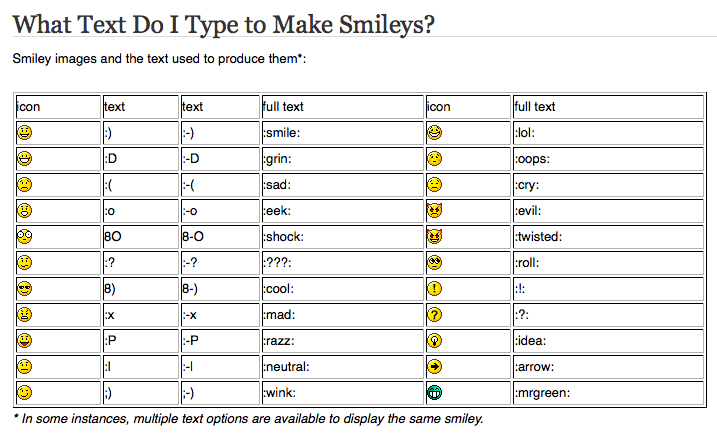Image resolution: width=717 pixels, height=441 pixels.
Task: Click the lol laughing smiley icon
Action: [x=434, y=133]
